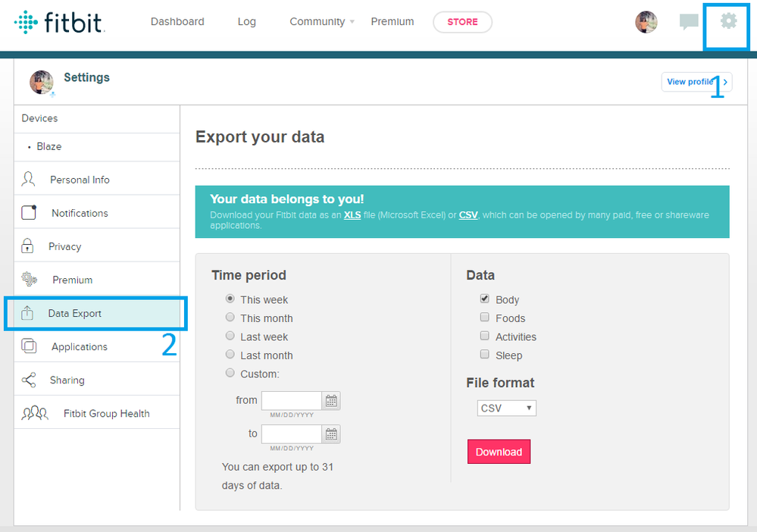Click the Personal Info person icon
The height and width of the screenshot is (532, 757).
(x=29, y=179)
